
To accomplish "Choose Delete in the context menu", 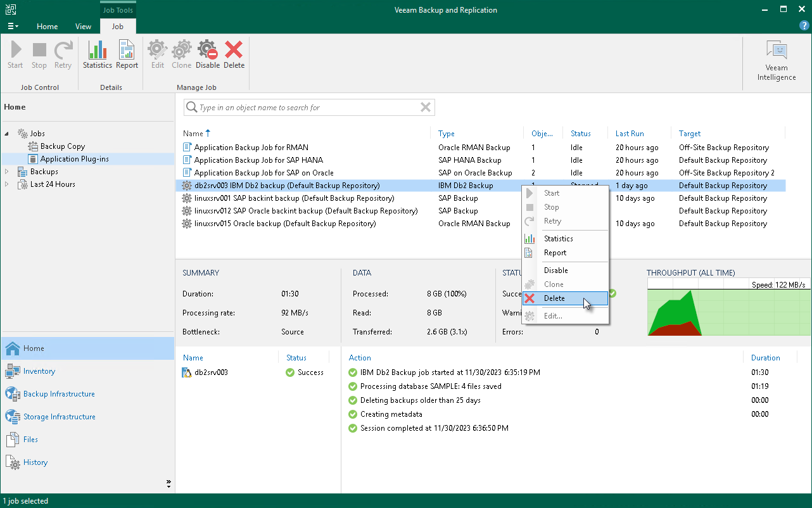I will coord(565,298).
